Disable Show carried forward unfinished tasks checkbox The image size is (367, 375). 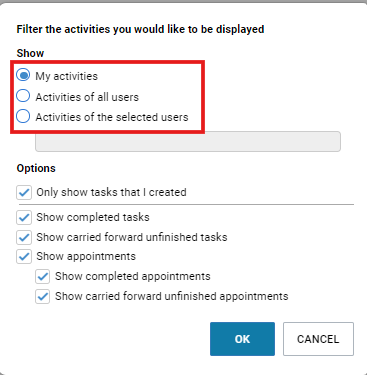pos(24,237)
